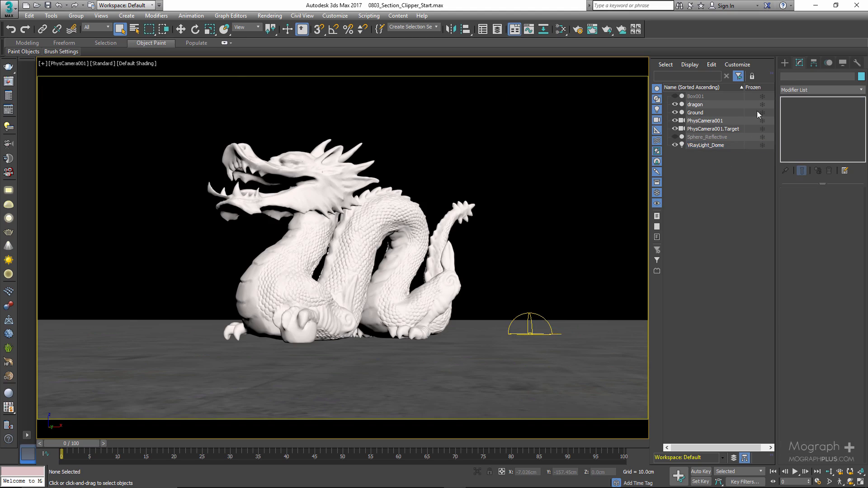Toggle Angle Snap in toolbar
Screen dimensions: 868x488
coord(333,29)
